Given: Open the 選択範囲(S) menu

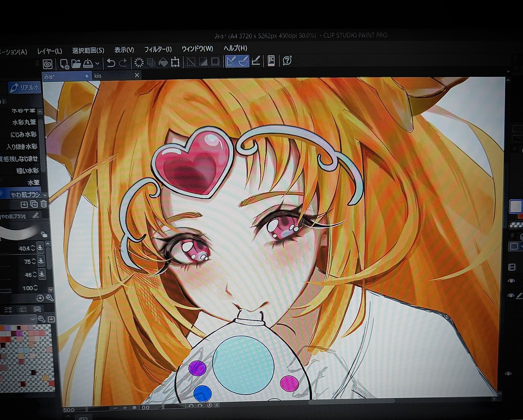Looking at the screenshot, I should (x=88, y=51).
